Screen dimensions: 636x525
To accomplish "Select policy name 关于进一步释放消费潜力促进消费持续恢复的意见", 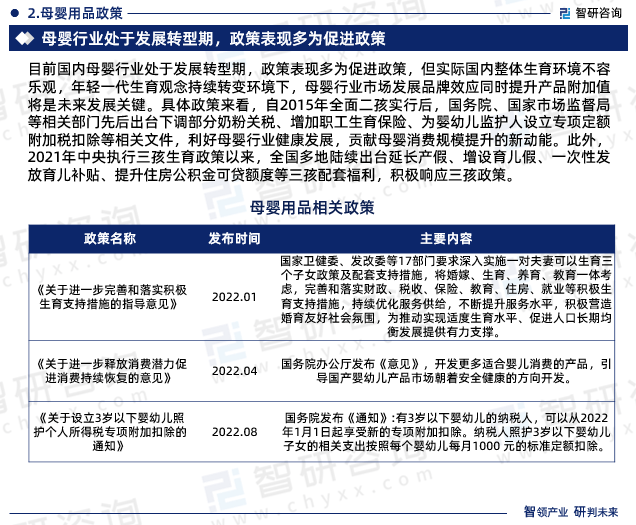I will pos(110,371).
